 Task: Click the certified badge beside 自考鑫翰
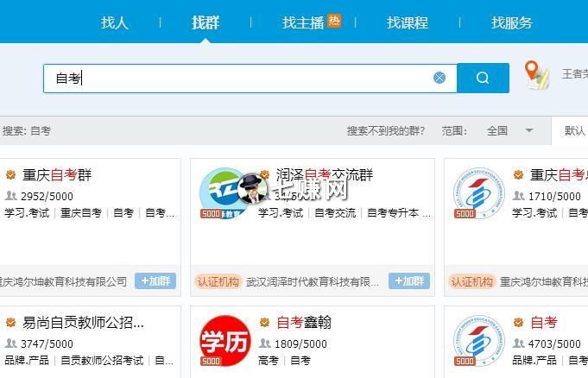(265, 322)
